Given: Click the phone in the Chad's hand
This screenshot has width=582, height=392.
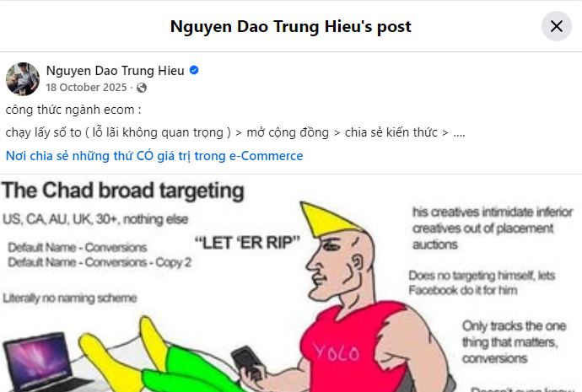Looking at the screenshot, I should coord(248,362).
